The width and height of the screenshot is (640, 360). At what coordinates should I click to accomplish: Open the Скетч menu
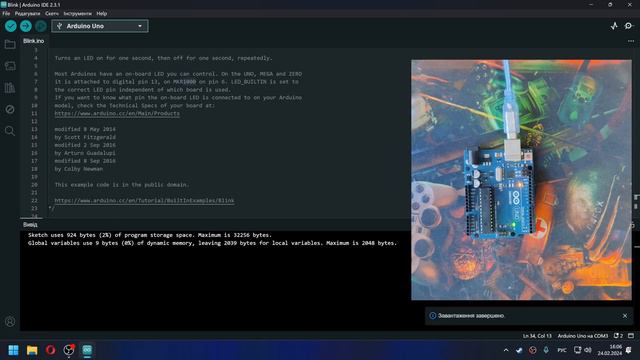tap(52, 13)
